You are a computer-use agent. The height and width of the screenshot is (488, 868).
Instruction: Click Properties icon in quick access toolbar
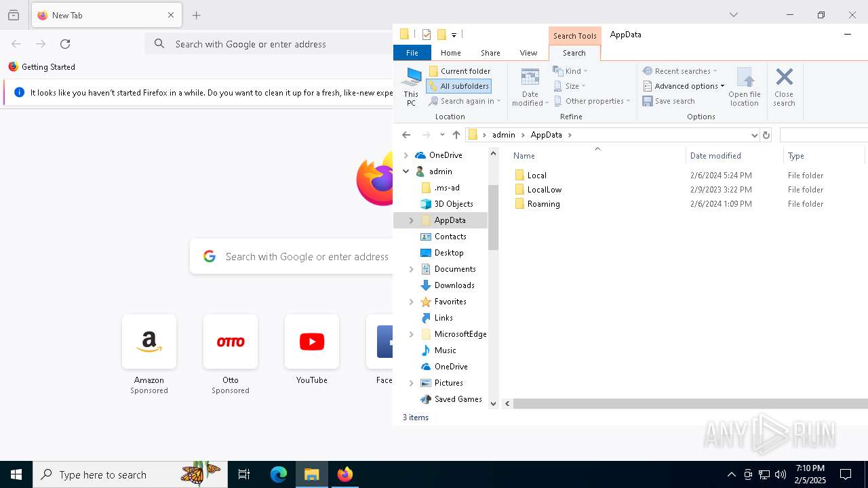(x=426, y=35)
